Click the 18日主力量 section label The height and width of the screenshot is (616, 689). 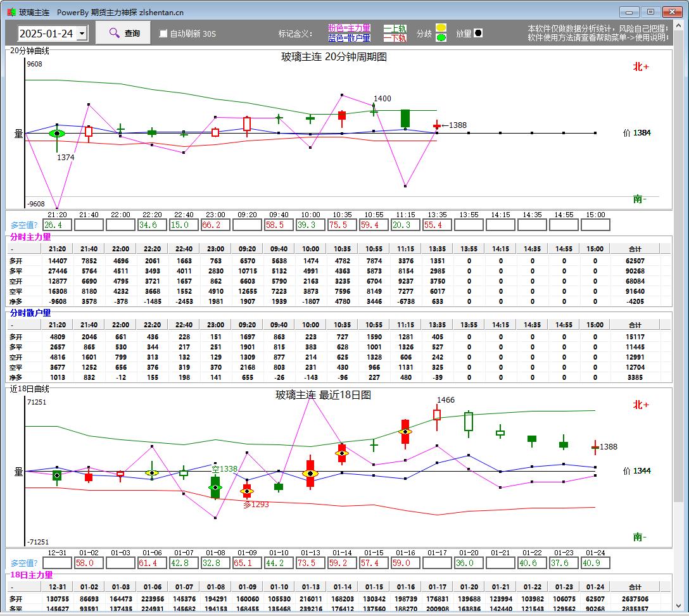click(31, 575)
